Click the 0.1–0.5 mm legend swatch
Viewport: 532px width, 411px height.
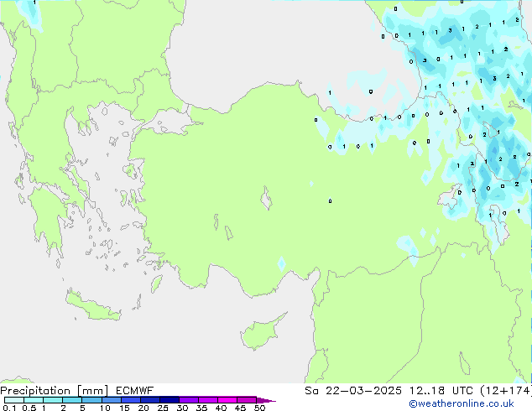pyautogui.click(x=14, y=400)
